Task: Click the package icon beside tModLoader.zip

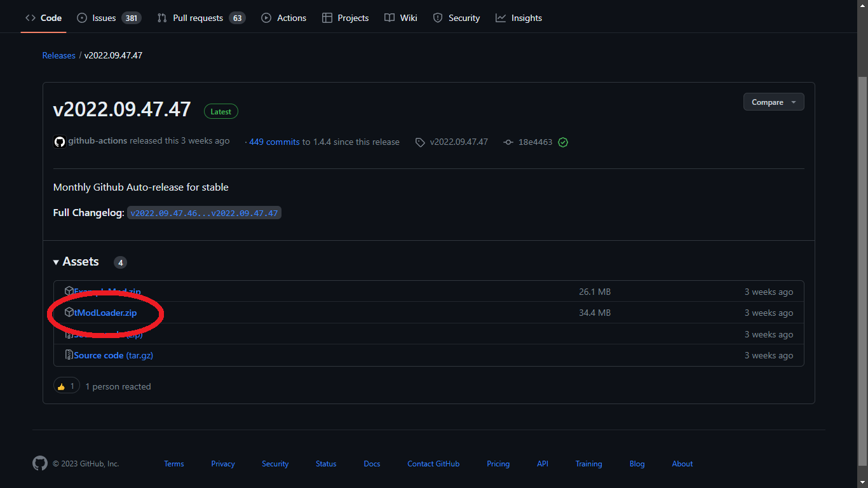Action: coord(69,313)
